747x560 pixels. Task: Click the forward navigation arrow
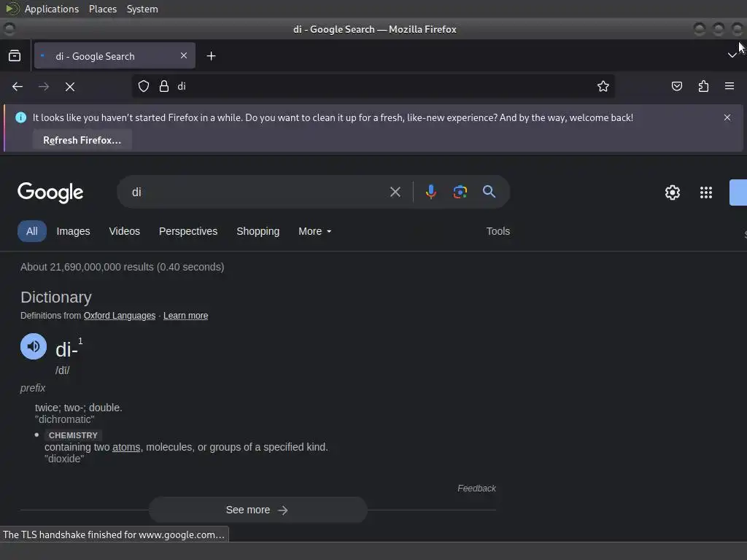[44, 87]
